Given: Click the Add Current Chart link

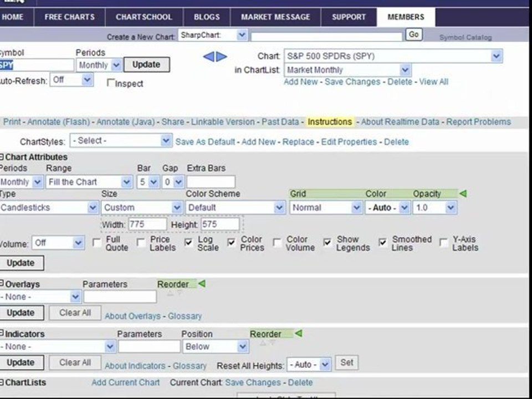Looking at the screenshot, I should (x=126, y=382).
